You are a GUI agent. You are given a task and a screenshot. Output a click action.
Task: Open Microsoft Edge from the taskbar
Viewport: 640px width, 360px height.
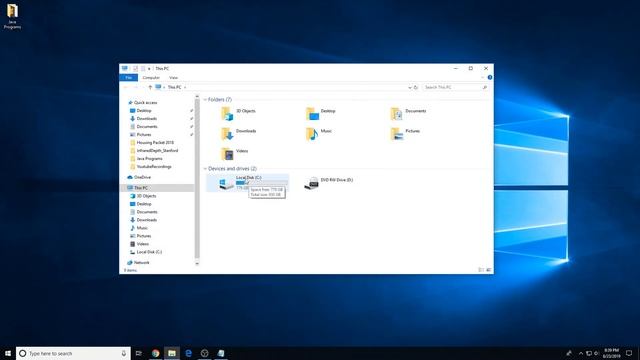tap(188, 353)
